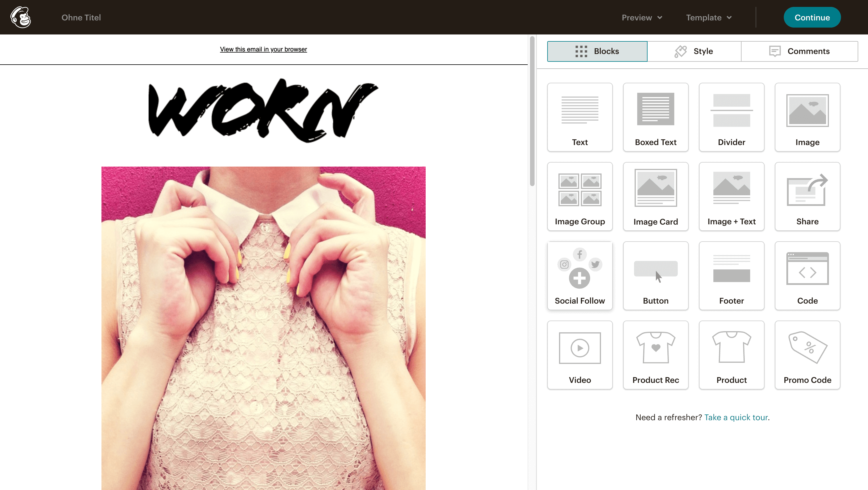Click the email canvas vertical scrollbar
Viewport: 868px width, 490px height.
(x=532, y=111)
